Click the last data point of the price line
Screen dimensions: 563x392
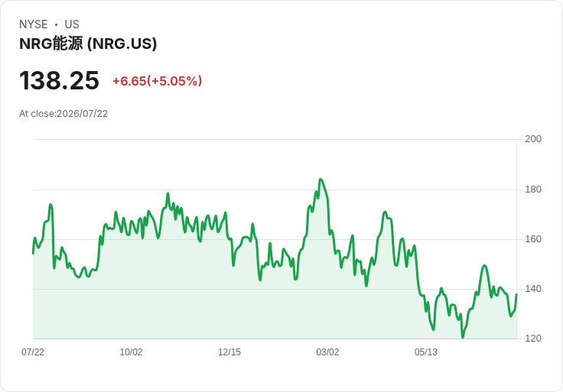point(516,294)
